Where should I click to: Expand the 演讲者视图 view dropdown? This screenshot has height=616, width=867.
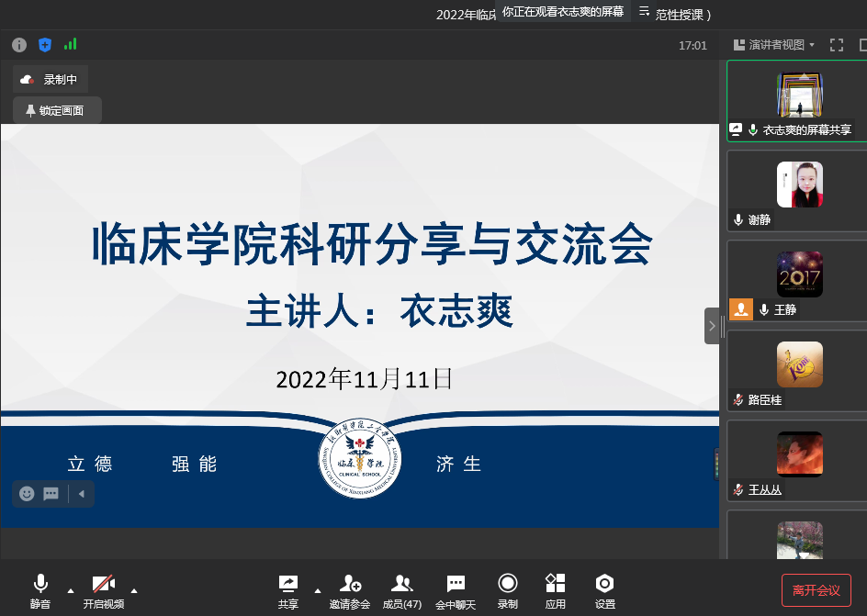776,45
